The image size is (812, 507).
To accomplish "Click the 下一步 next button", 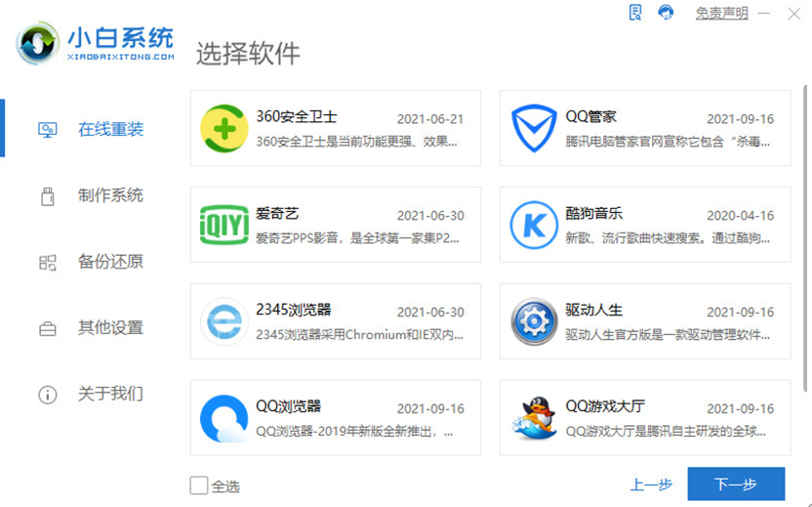I will click(736, 485).
